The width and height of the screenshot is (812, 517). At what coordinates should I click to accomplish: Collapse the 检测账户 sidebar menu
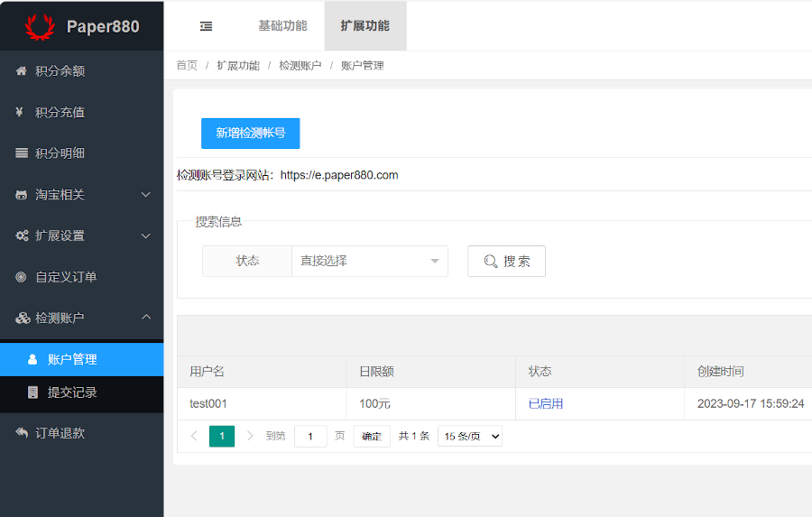click(x=81, y=319)
